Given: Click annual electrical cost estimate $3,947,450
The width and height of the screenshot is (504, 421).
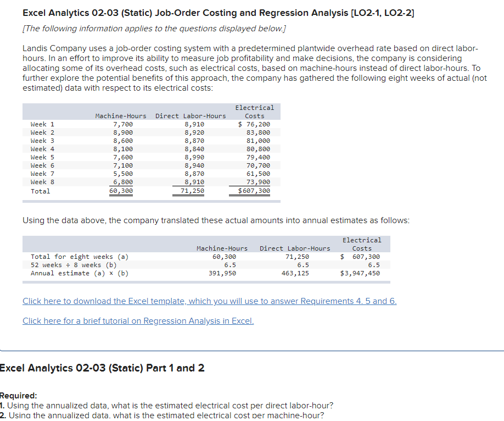Looking at the screenshot, I should click(360, 273).
